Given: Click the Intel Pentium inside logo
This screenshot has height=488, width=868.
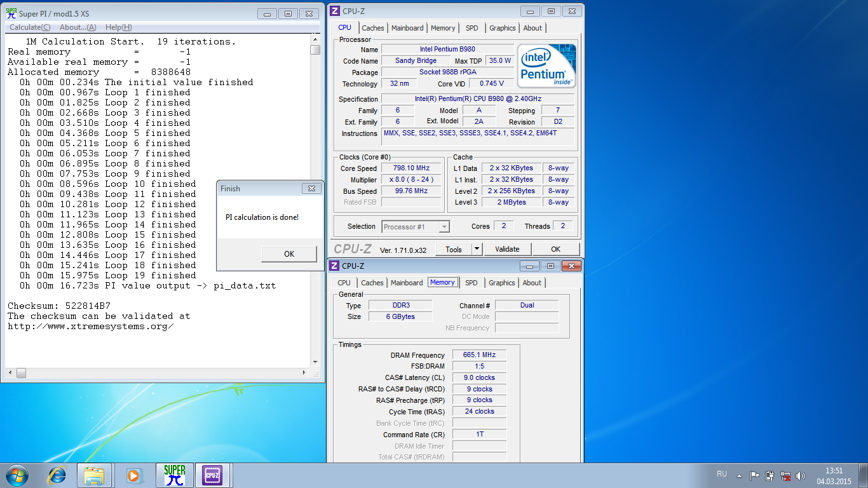Looking at the screenshot, I should [x=546, y=67].
